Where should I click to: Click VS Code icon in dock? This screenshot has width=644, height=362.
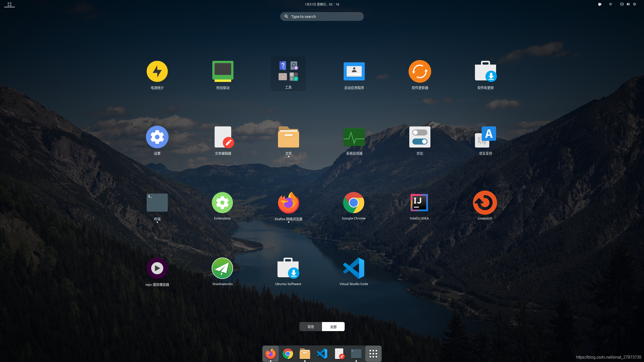click(322, 354)
